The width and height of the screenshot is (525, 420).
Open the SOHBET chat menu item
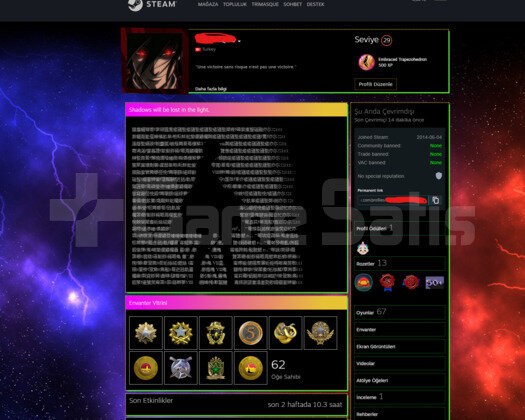click(x=293, y=4)
